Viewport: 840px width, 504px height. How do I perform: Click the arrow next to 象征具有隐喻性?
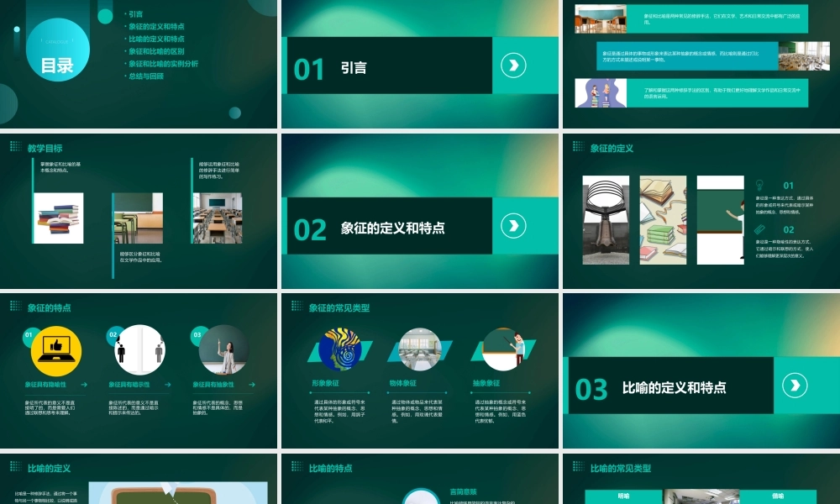[84, 385]
